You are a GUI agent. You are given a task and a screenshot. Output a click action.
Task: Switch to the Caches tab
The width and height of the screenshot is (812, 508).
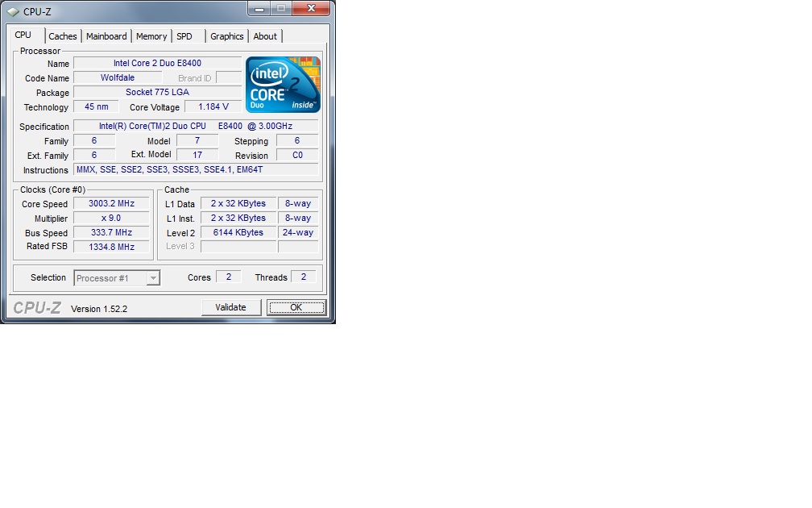pyautogui.click(x=63, y=36)
